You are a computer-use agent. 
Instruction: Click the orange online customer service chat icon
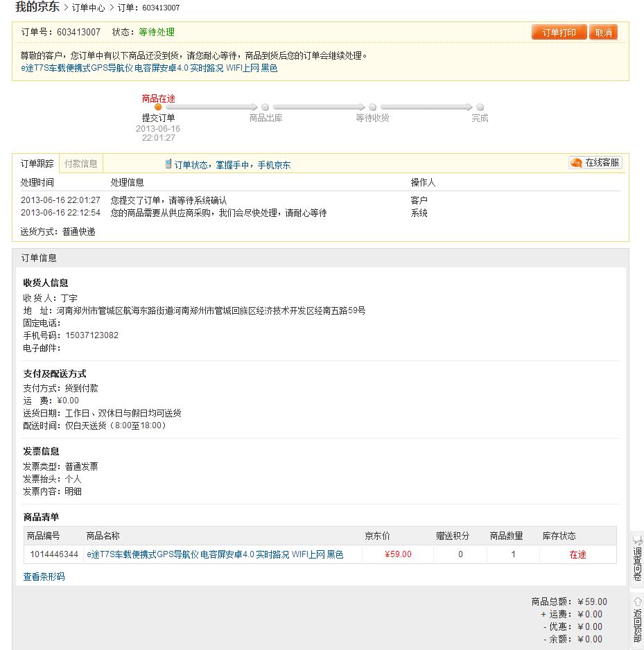[x=575, y=163]
